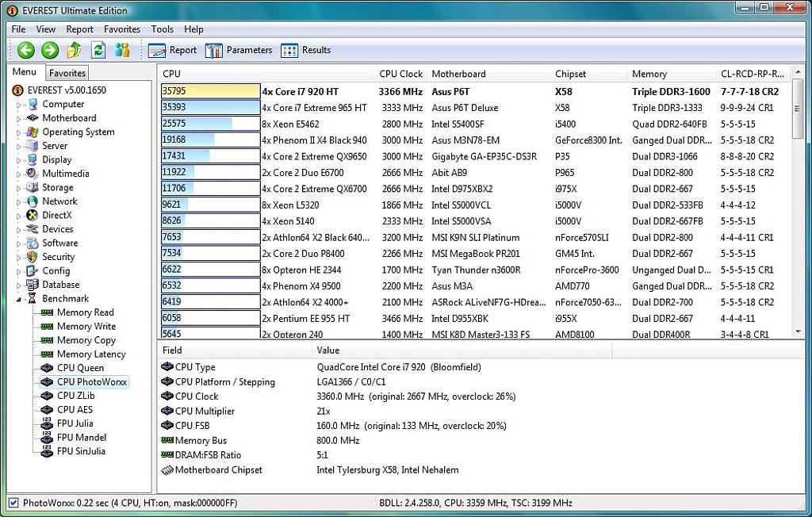
Task: Select the Multimedia tree icon
Action: [x=33, y=174]
